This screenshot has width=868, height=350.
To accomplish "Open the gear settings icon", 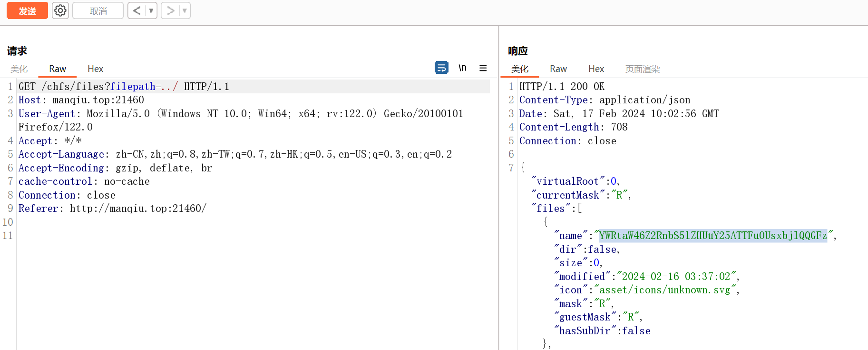I will pos(60,10).
